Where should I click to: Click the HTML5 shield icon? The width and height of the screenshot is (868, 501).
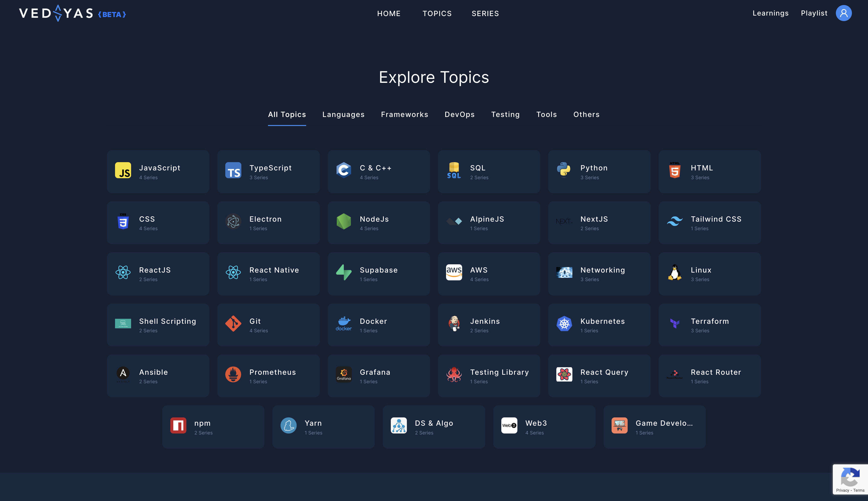tap(675, 170)
